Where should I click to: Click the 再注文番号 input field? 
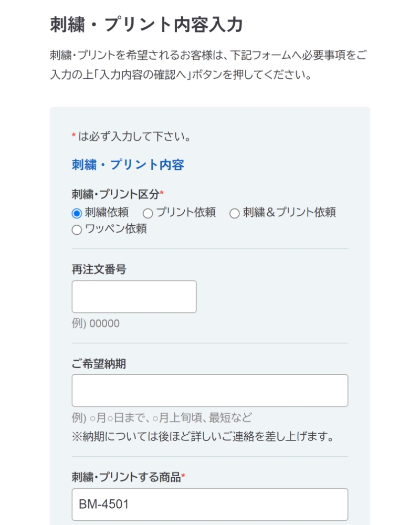pyautogui.click(x=134, y=297)
